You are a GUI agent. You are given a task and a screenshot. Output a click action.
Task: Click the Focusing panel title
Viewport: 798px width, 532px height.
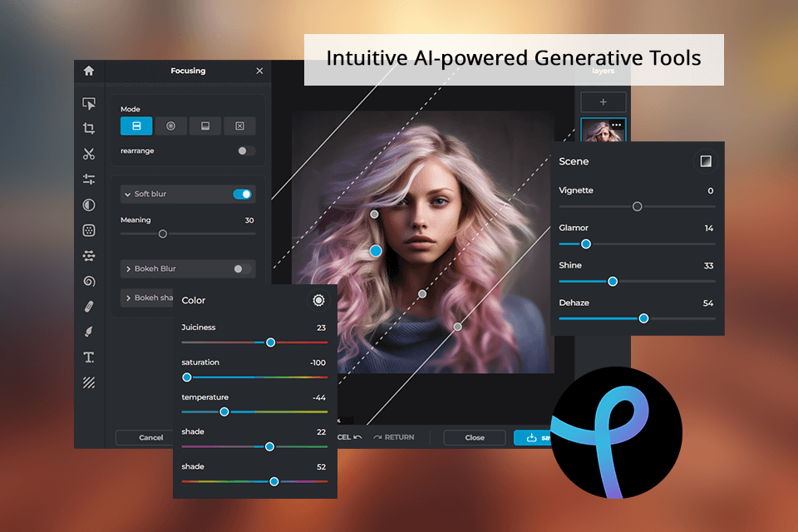pyautogui.click(x=188, y=71)
